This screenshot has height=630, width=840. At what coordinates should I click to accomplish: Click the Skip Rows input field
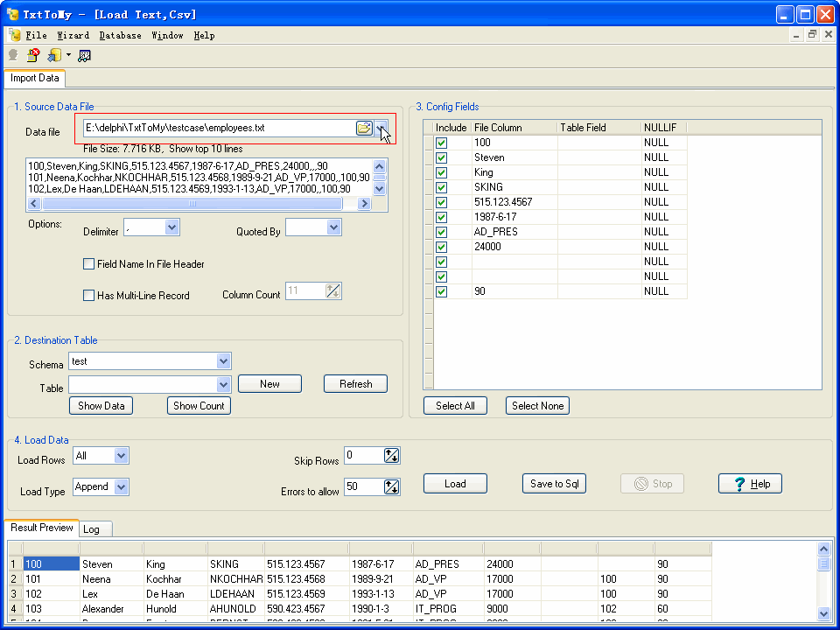click(364, 456)
